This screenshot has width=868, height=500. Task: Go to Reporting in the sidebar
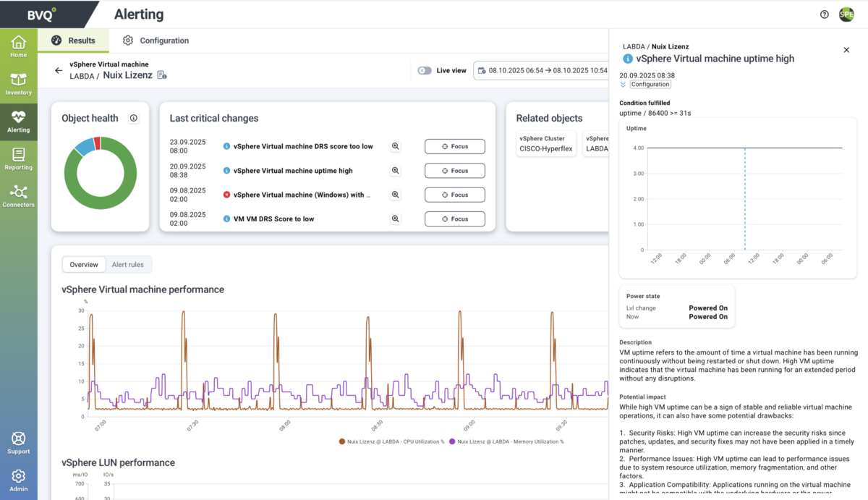click(18, 158)
